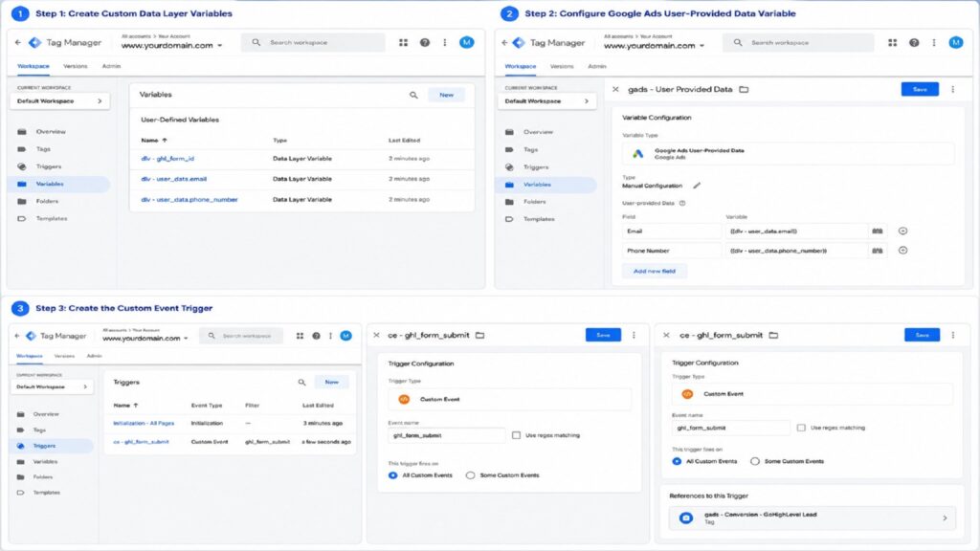Save the trigger in the right ce - ghl_form_submit panel
This screenshot has height=551, width=980.
pyautogui.click(x=922, y=336)
